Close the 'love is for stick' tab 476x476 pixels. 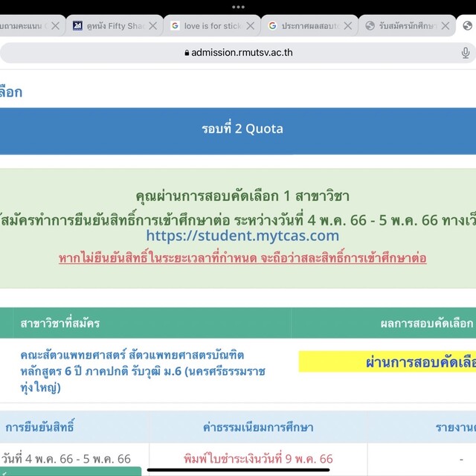click(251, 26)
